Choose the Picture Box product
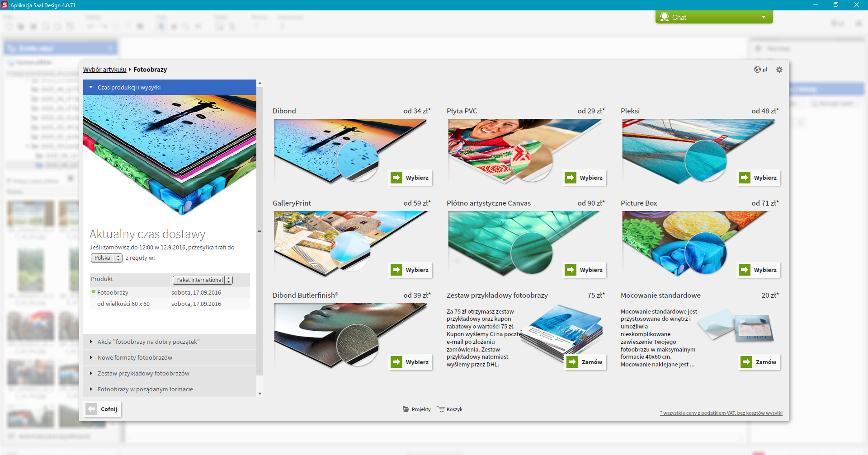This screenshot has width=868, height=455. click(x=759, y=270)
